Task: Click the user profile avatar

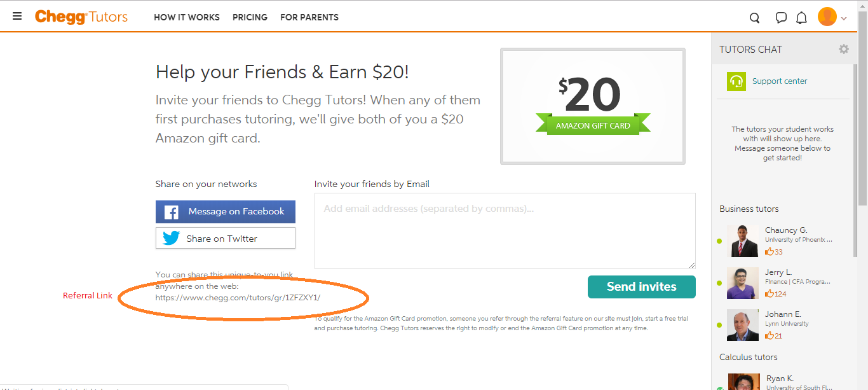Action: (827, 17)
